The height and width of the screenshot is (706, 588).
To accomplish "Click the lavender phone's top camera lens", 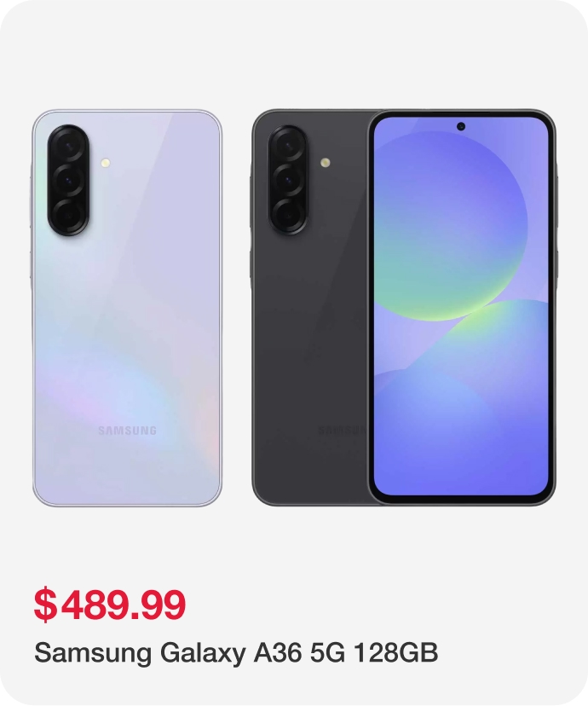I will click(x=68, y=146).
